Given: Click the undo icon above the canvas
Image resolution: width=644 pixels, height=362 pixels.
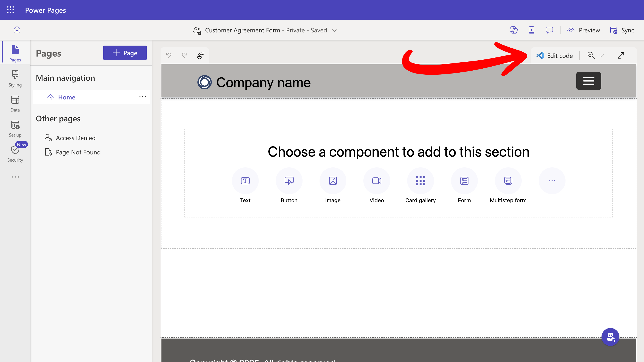Looking at the screenshot, I should click(169, 55).
